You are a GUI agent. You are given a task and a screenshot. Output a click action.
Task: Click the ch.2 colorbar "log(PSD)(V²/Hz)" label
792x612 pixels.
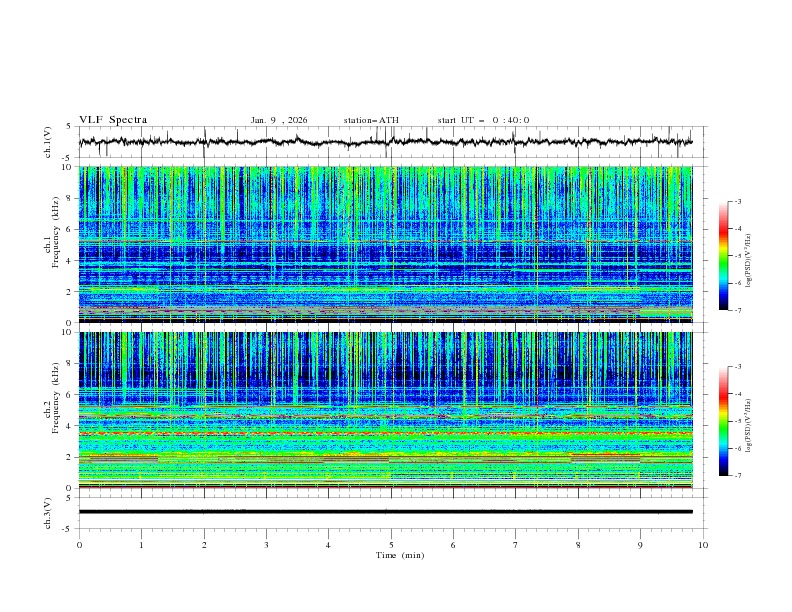point(748,426)
